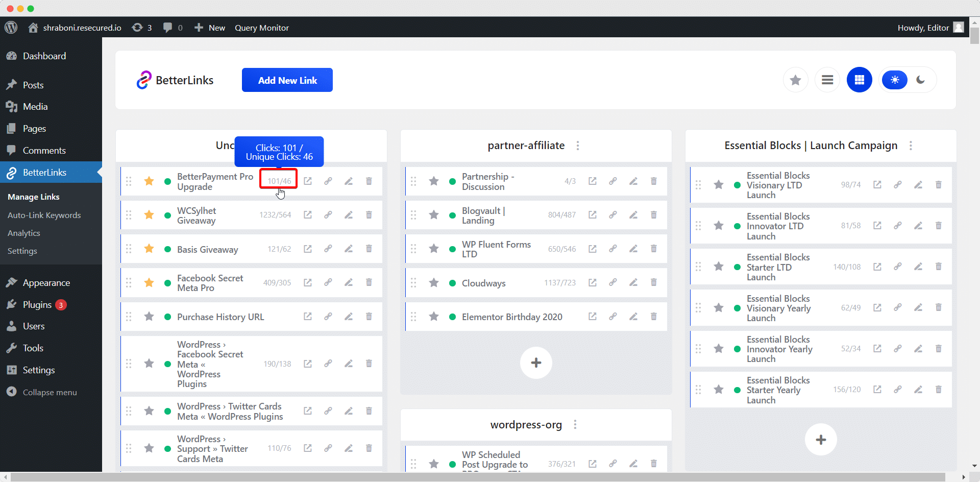Image resolution: width=980 pixels, height=482 pixels.
Task: Delete Essential Blocks Starter LTD Launch
Action: (938, 267)
